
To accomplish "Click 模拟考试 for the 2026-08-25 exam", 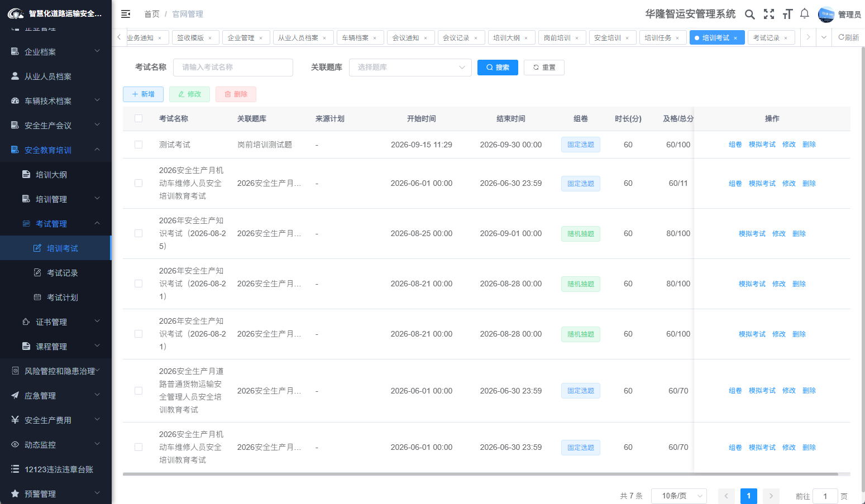I will click(752, 234).
